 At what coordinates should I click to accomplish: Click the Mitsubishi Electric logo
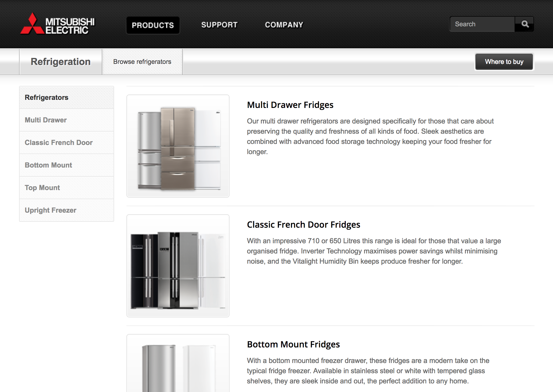tap(57, 24)
